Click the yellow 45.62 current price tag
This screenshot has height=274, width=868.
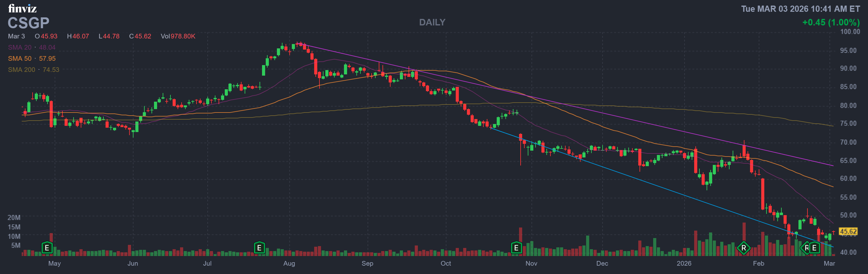tap(848, 231)
